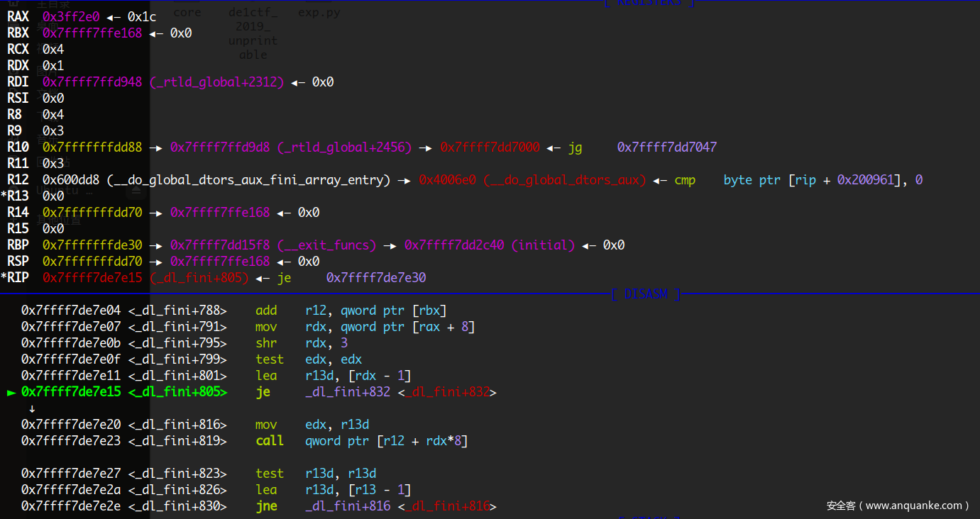Click the R14 register label
The image size is (980, 519).
coord(18,212)
